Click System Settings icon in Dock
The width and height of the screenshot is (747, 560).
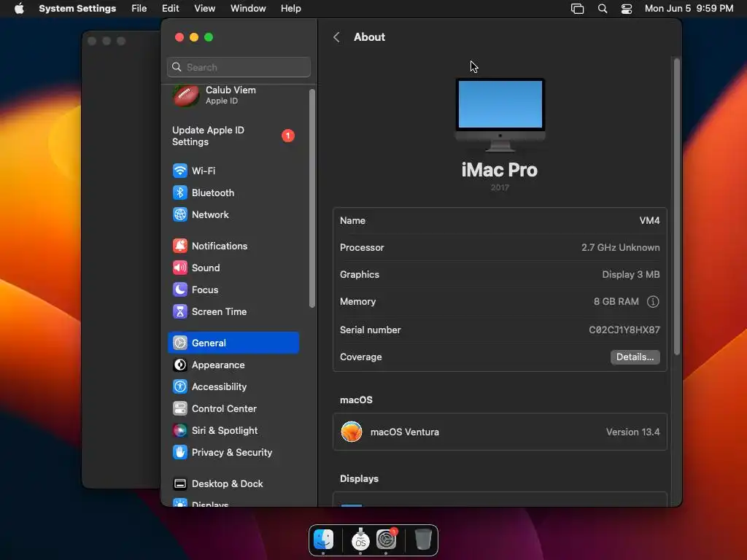tap(387, 540)
